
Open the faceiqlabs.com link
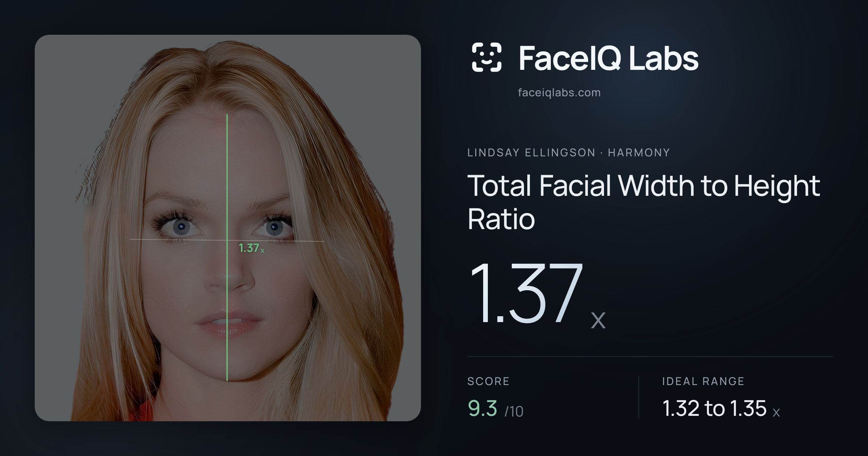click(x=559, y=93)
